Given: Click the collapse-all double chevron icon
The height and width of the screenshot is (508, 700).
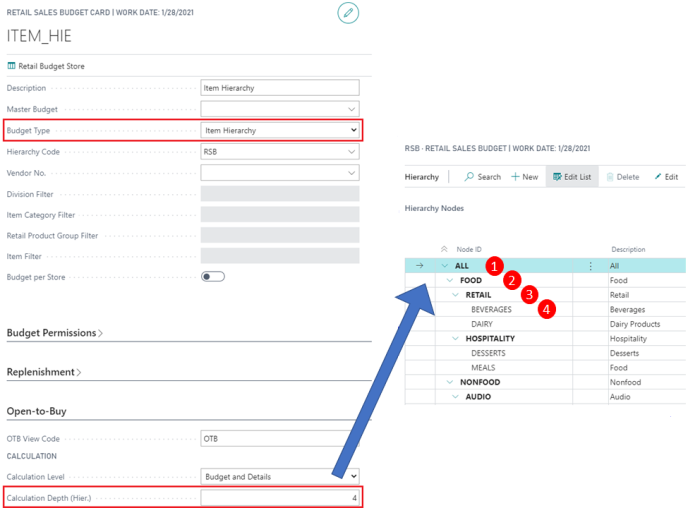Looking at the screenshot, I should (x=444, y=249).
